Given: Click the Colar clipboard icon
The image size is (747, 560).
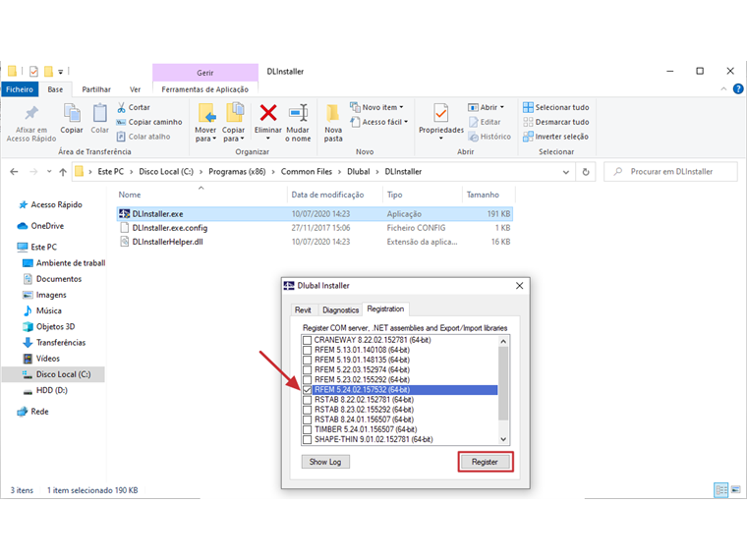Looking at the screenshot, I should (x=99, y=113).
